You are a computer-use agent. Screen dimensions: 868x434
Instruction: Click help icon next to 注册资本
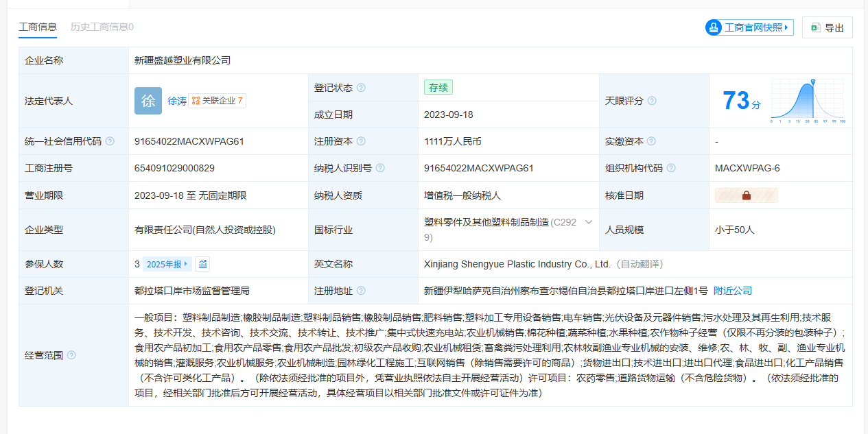361,141
